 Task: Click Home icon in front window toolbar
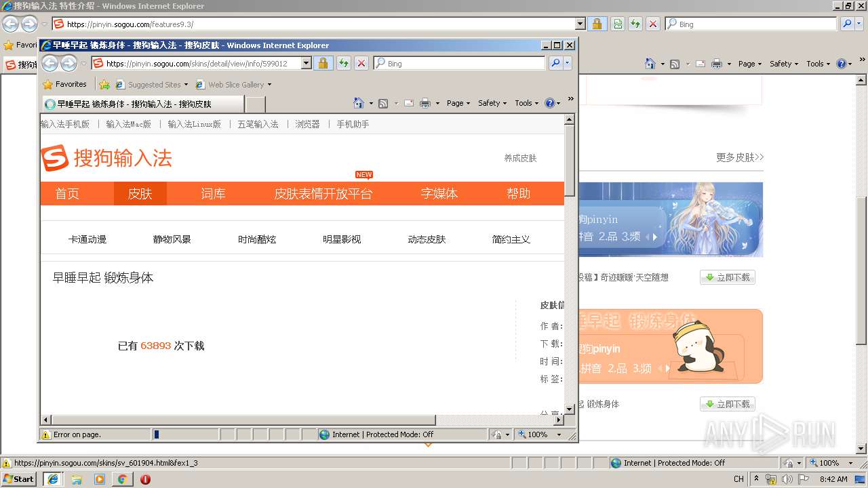[359, 103]
